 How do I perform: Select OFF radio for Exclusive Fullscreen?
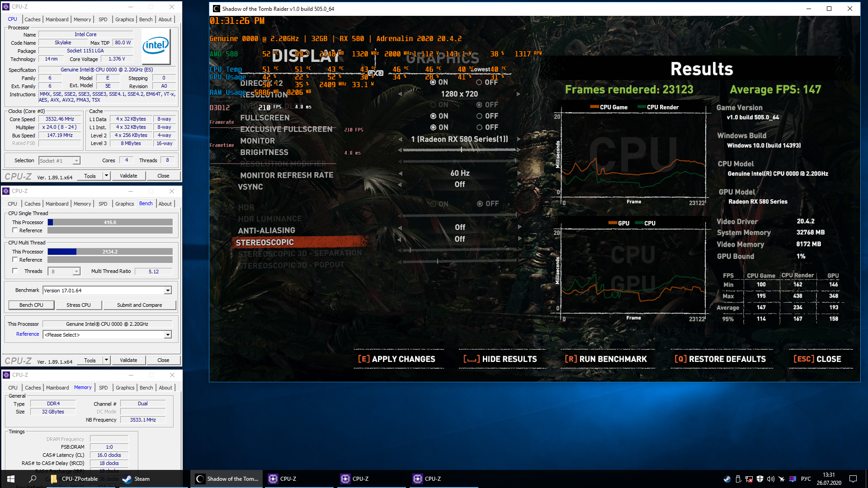[479, 127]
